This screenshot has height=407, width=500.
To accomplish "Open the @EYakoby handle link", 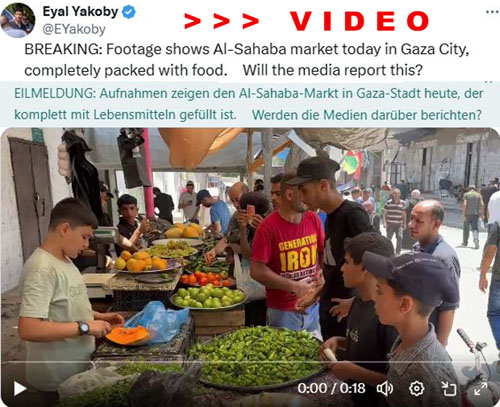I will (74, 29).
